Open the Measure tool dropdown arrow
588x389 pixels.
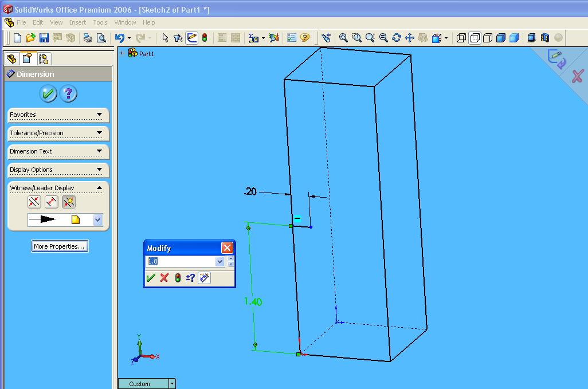pos(263,38)
